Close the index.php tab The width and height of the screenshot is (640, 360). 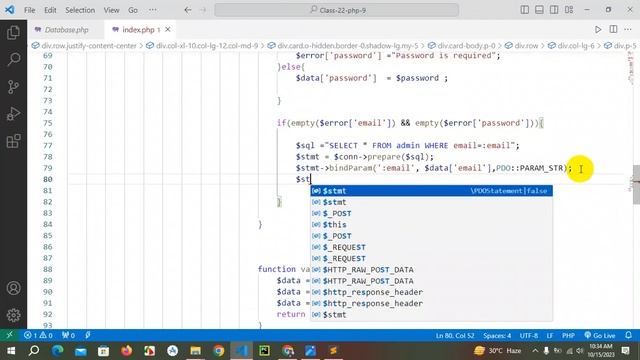pos(168,30)
